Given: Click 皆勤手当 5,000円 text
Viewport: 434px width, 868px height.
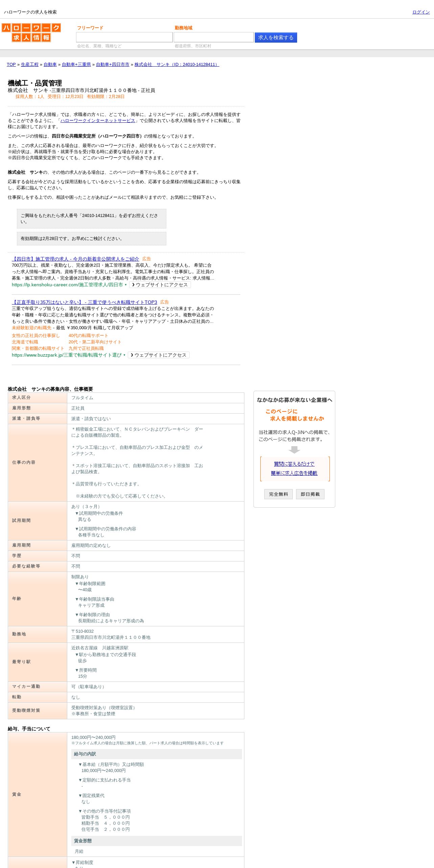Looking at the screenshot, I should (105, 817).
